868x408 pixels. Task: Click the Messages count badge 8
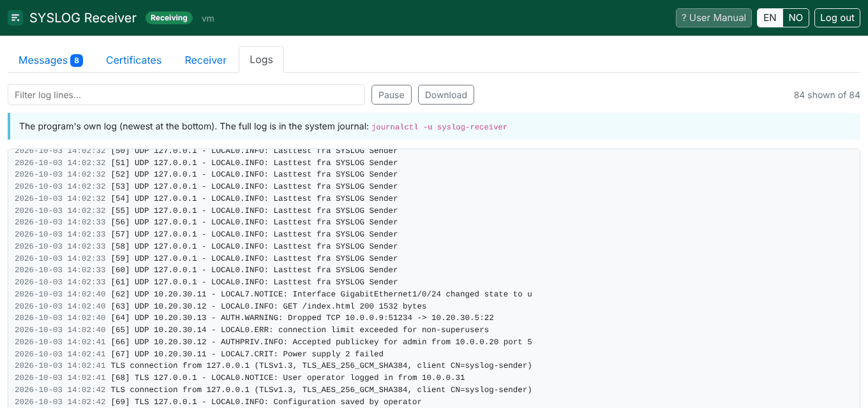[77, 61]
